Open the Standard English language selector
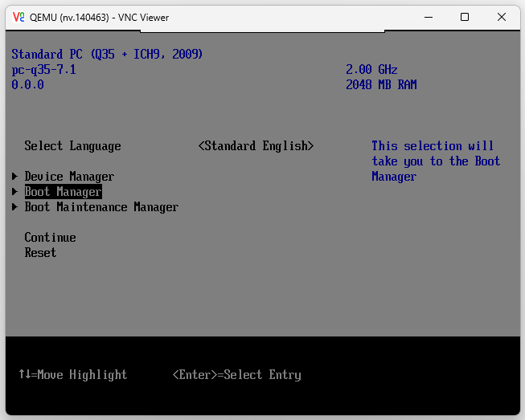The image size is (525, 420). [x=256, y=146]
